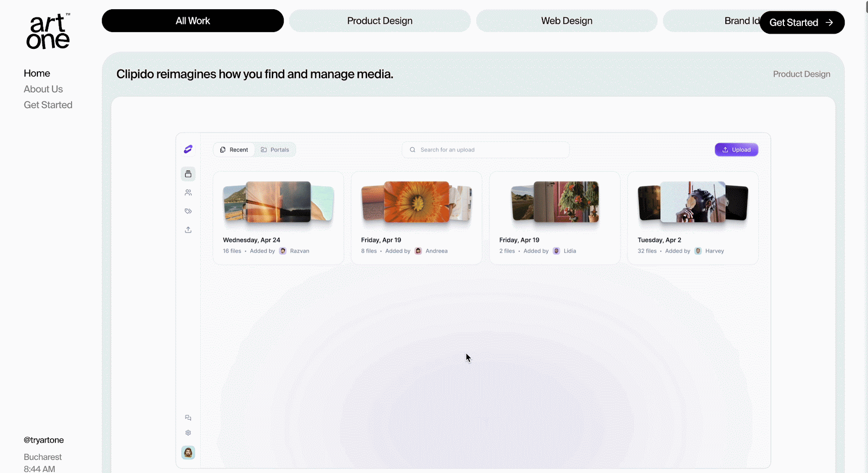
Task: Open Lidia's Friday, Apr 19 thumbnail stack
Action: tap(555, 202)
